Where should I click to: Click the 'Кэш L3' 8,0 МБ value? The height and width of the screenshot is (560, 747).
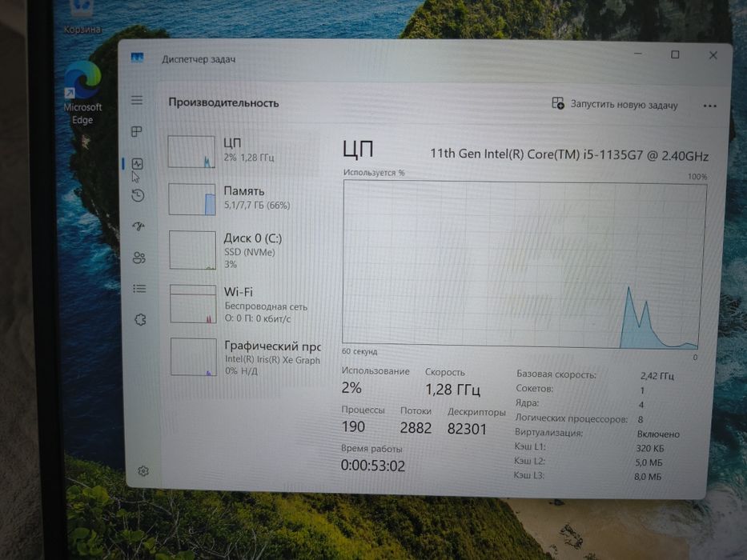(x=648, y=476)
